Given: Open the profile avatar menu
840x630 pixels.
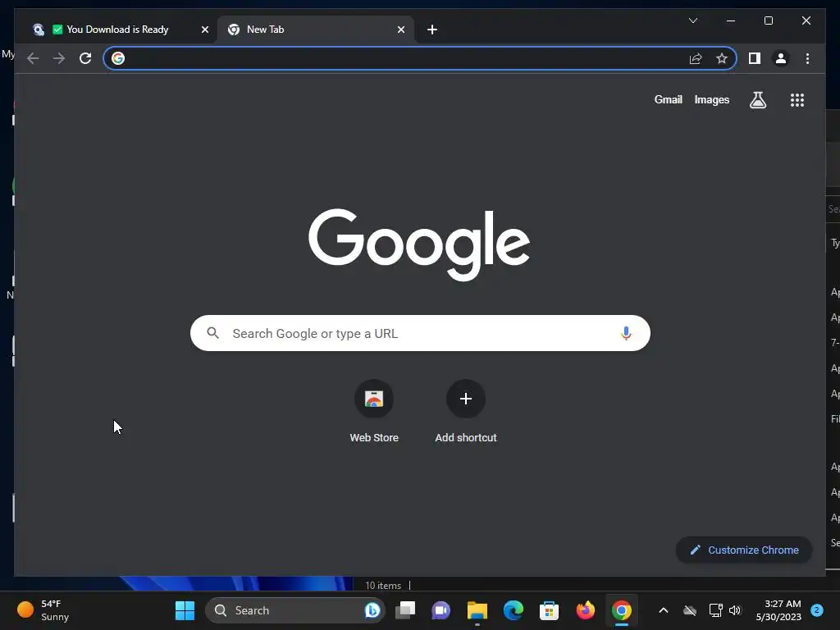Looking at the screenshot, I should [x=781, y=58].
